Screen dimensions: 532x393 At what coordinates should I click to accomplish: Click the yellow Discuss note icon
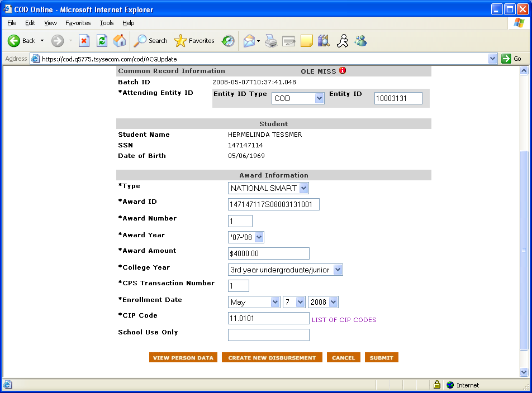(x=307, y=41)
